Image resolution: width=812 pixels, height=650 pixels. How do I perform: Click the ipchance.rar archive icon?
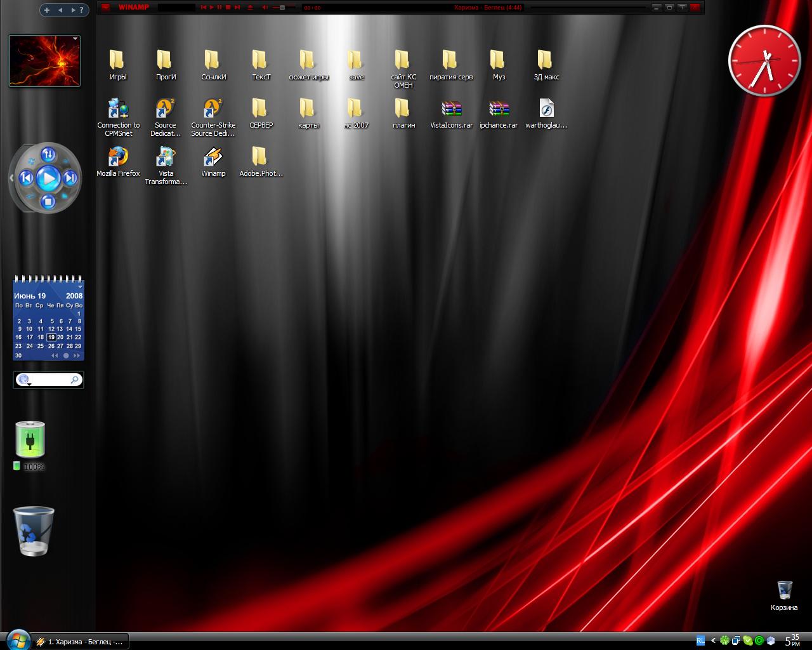point(499,109)
